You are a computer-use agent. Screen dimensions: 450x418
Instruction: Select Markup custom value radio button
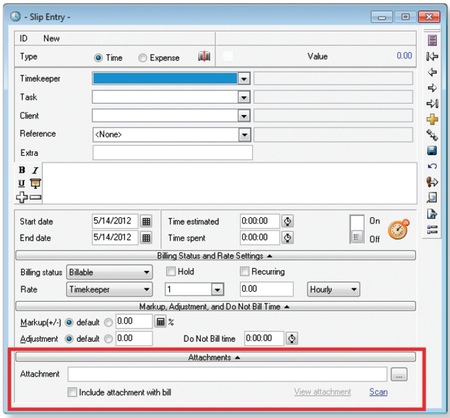coord(108,323)
